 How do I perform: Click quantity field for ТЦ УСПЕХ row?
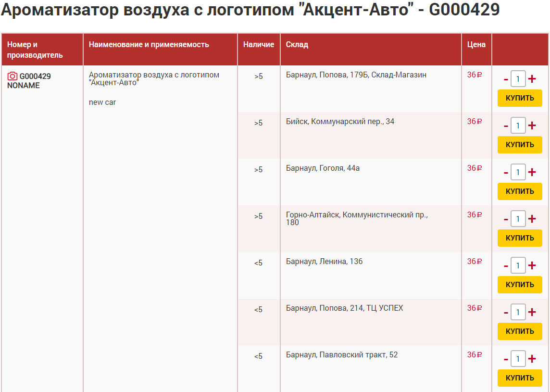pyautogui.click(x=518, y=312)
